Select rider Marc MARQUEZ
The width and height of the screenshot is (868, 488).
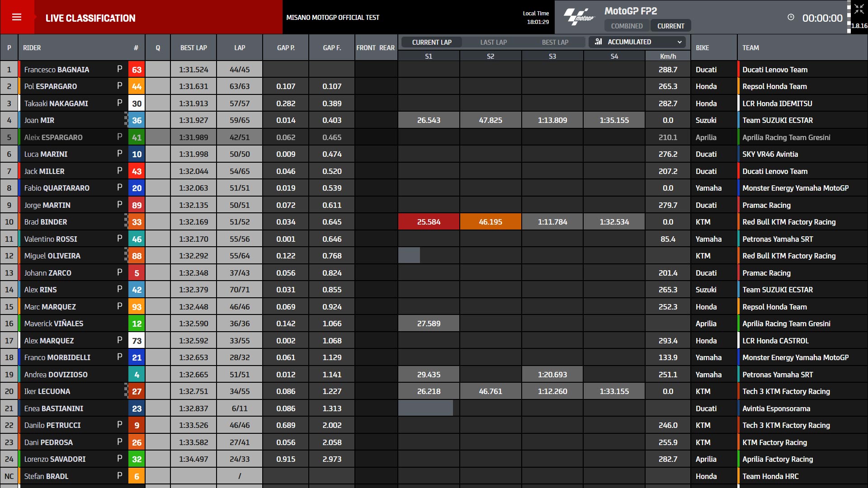click(x=50, y=307)
